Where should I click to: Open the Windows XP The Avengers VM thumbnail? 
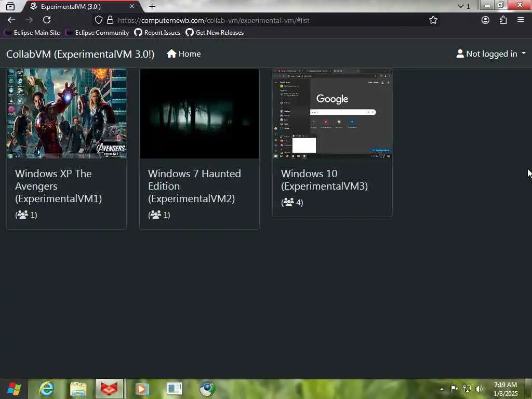[x=66, y=114]
